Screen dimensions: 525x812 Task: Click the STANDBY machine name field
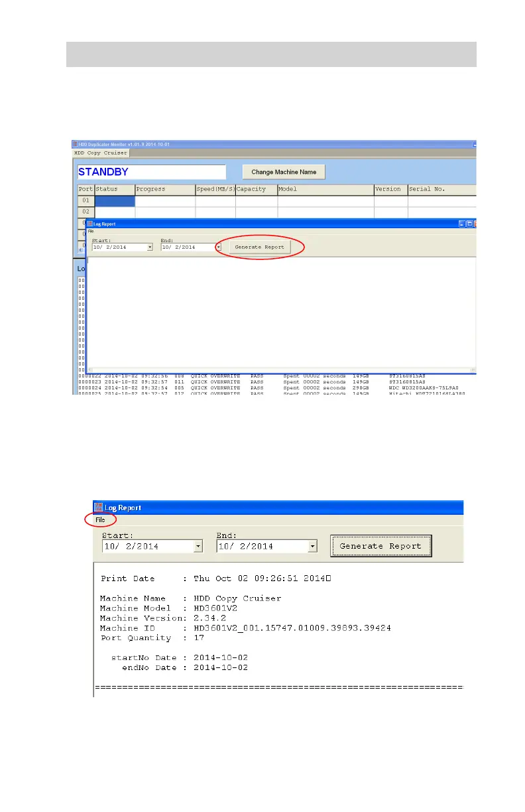(x=151, y=172)
